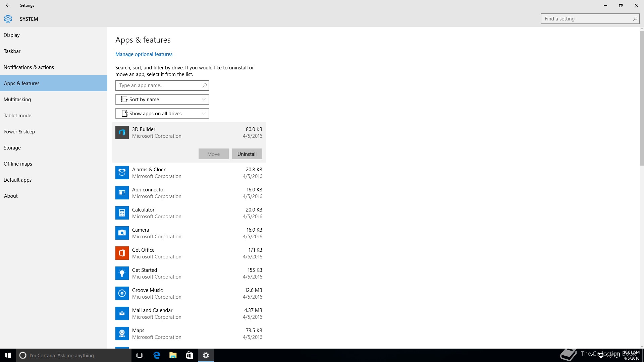Click the Groove Music icon
This screenshot has width=644, height=362.
[x=122, y=293]
